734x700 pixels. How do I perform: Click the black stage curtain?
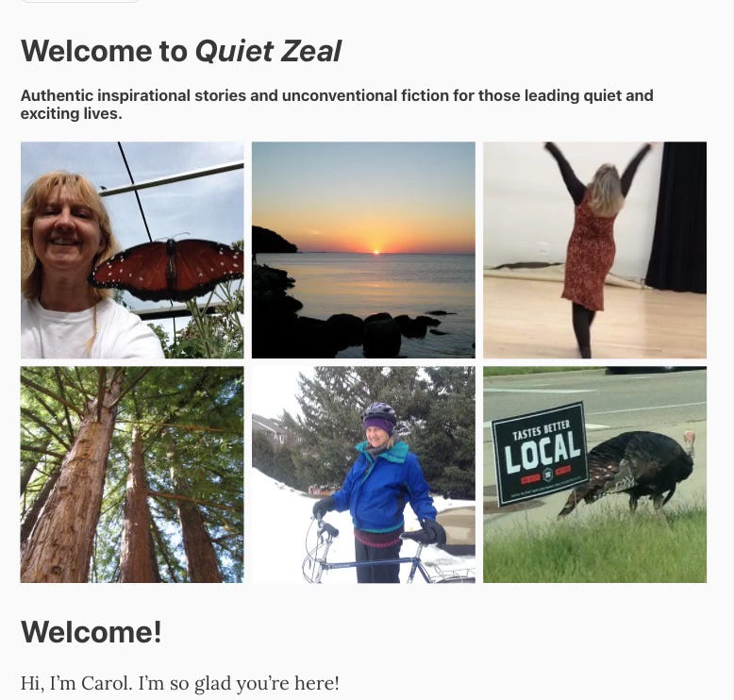click(676, 218)
